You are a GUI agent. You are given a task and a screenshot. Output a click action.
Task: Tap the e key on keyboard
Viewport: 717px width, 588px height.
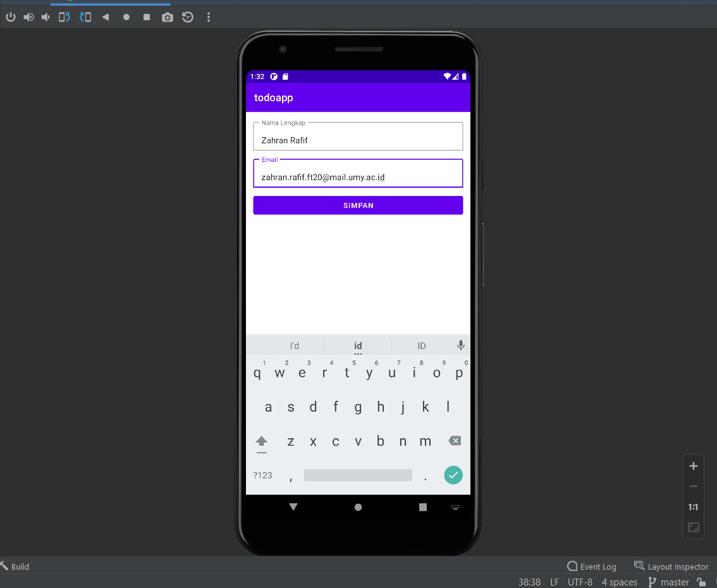302,372
